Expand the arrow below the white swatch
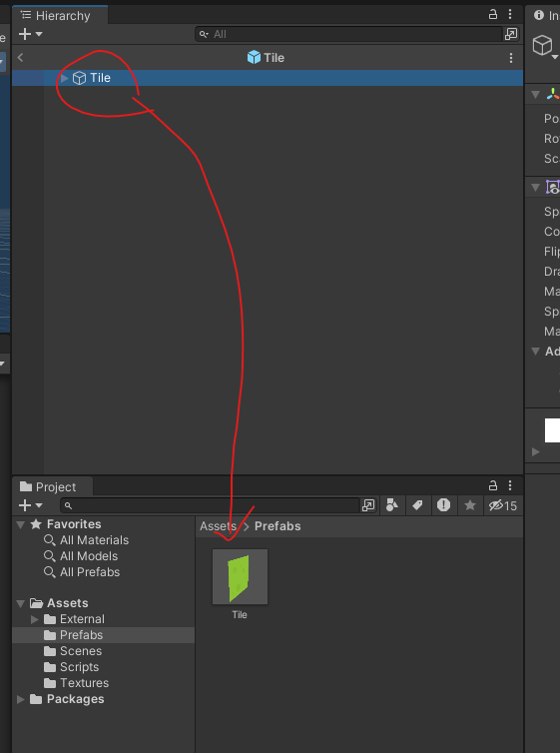 [x=535, y=451]
